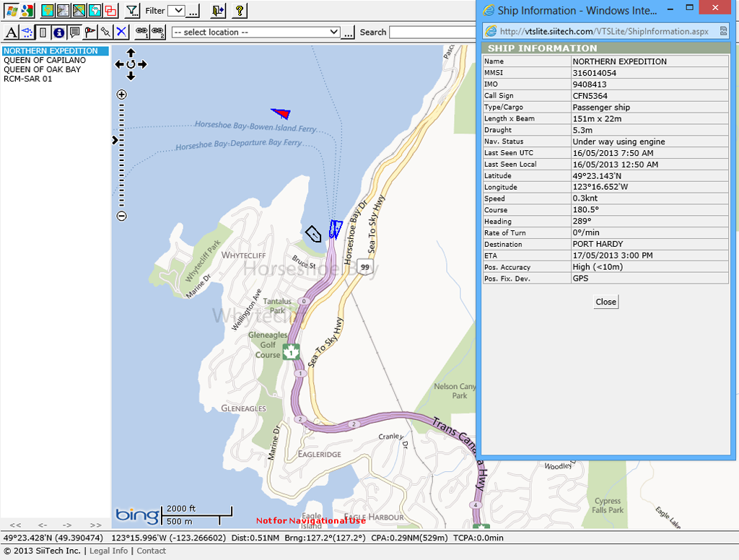Image resolution: width=739 pixels, height=560 pixels.
Task: Click the ellipsis button beside select location
Action: (x=348, y=32)
